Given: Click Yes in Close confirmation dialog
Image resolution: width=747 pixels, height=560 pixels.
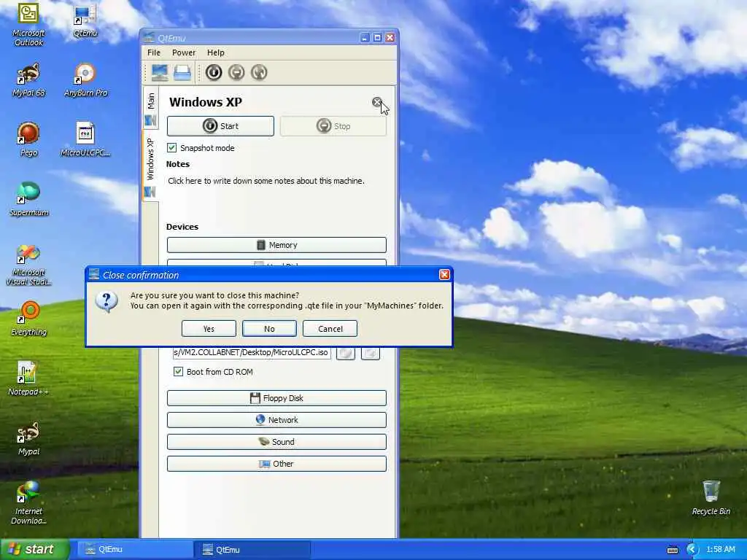Looking at the screenshot, I should (209, 329).
